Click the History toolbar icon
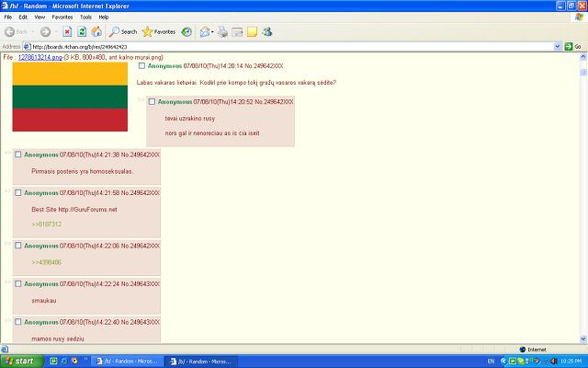588x368 pixels. point(187,31)
